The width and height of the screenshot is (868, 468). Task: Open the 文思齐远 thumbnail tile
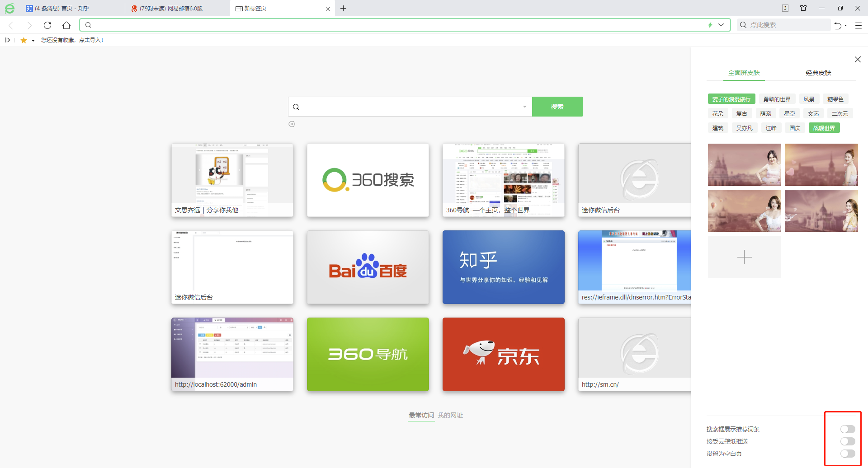232,180
